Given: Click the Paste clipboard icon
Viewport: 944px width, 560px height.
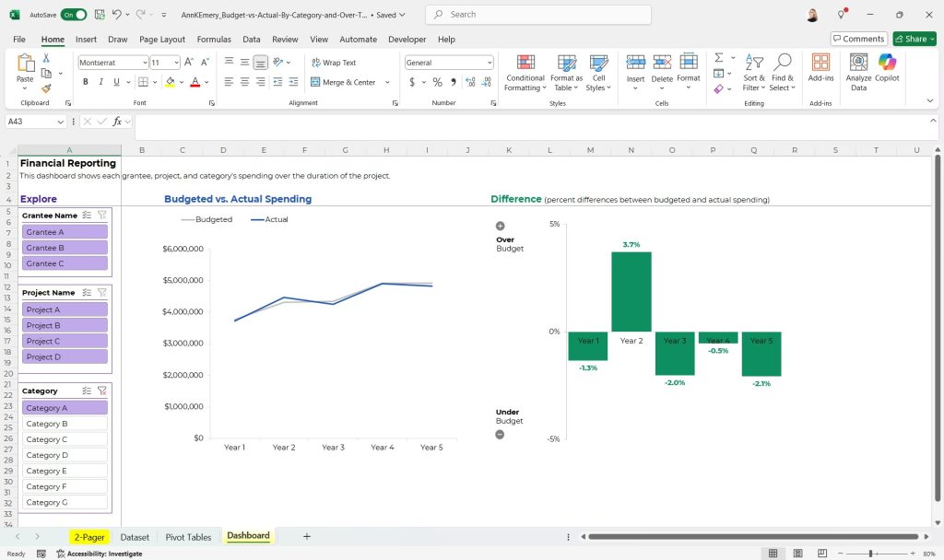Looking at the screenshot, I should click(25, 64).
